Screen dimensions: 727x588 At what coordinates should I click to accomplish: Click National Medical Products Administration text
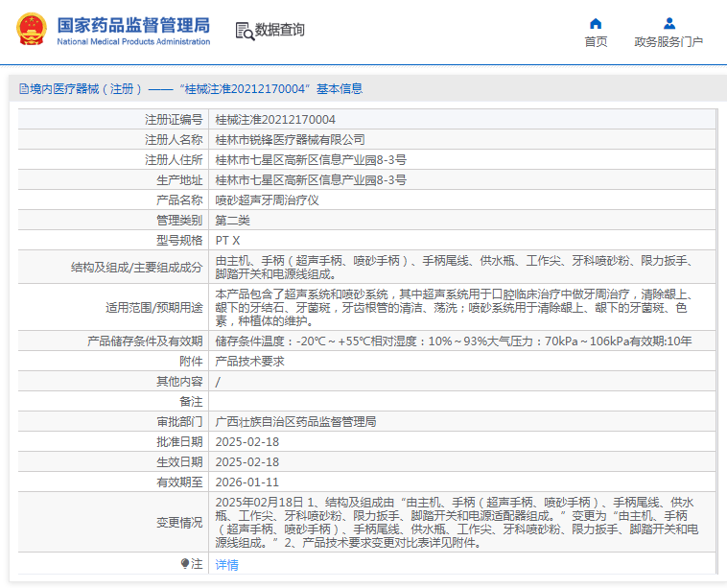pos(133,42)
